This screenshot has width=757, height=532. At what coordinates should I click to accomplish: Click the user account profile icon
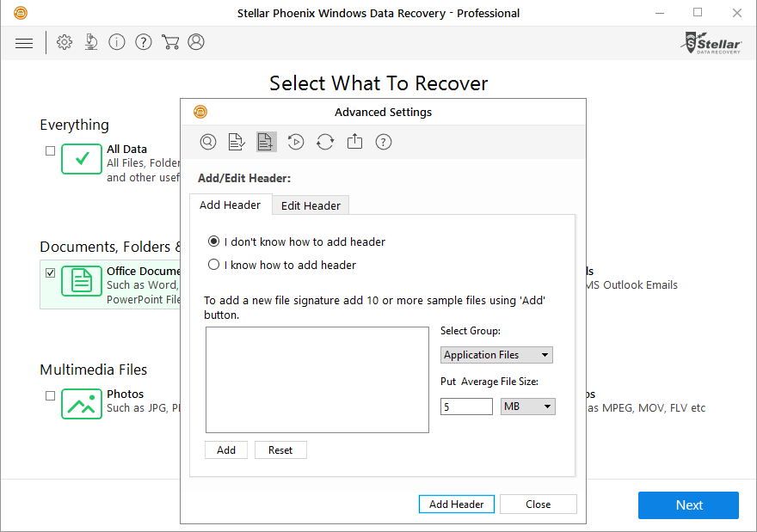pos(196,42)
